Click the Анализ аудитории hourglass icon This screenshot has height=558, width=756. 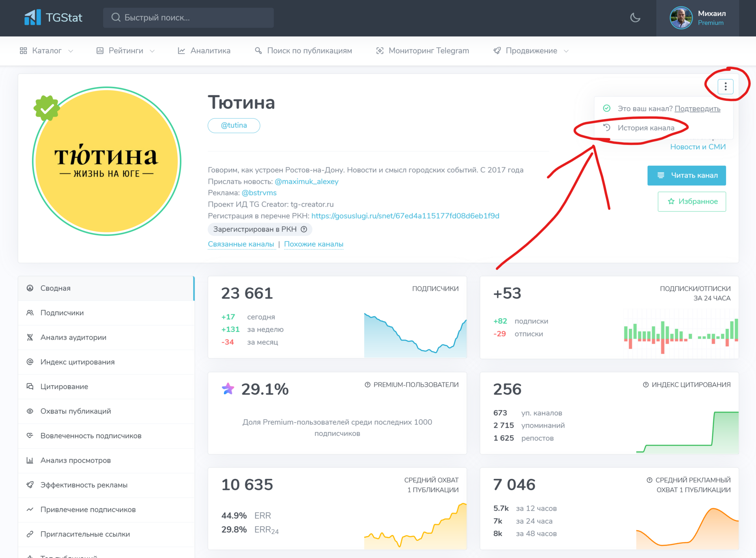coord(30,337)
